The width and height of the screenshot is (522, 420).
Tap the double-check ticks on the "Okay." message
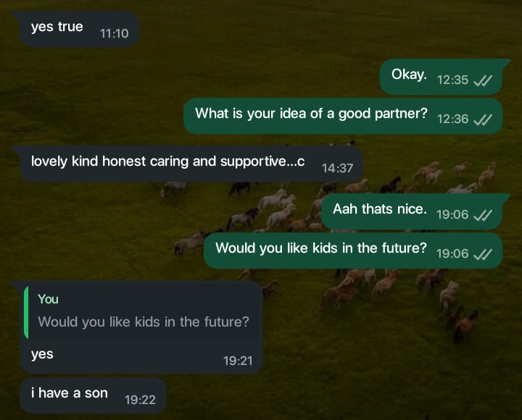tap(482, 80)
